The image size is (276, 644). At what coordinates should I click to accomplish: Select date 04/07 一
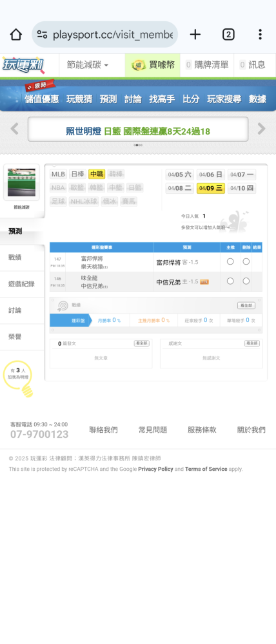(241, 175)
